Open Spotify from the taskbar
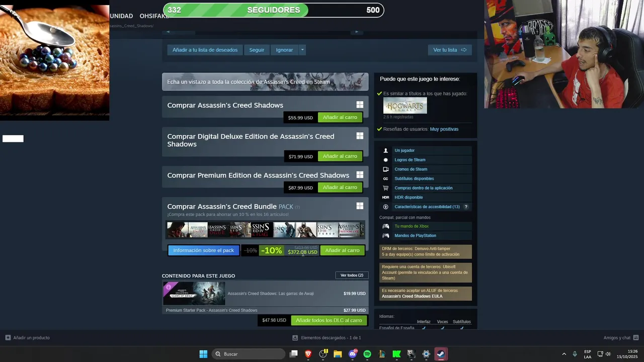This screenshot has width=644, height=362. point(367,354)
